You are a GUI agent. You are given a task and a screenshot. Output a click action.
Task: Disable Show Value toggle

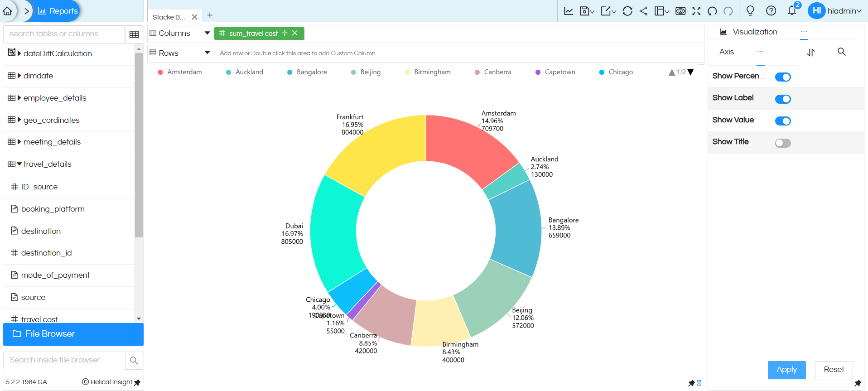tap(783, 121)
